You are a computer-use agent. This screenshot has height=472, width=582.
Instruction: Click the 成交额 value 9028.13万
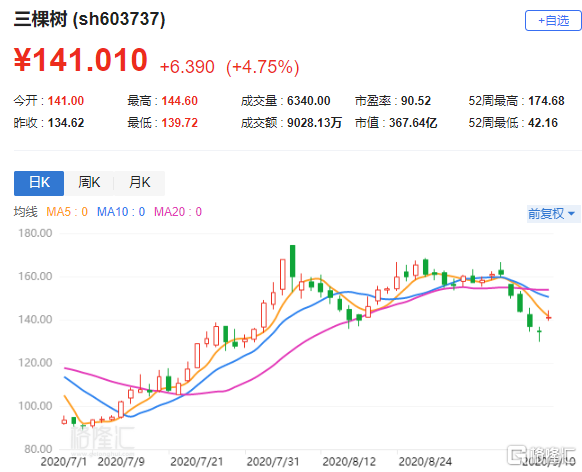point(314,123)
